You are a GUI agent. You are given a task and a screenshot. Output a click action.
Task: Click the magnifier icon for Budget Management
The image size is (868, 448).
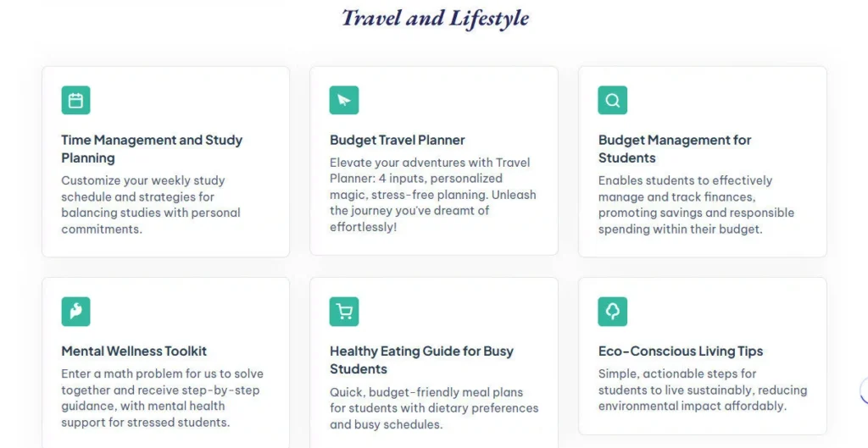click(613, 101)
